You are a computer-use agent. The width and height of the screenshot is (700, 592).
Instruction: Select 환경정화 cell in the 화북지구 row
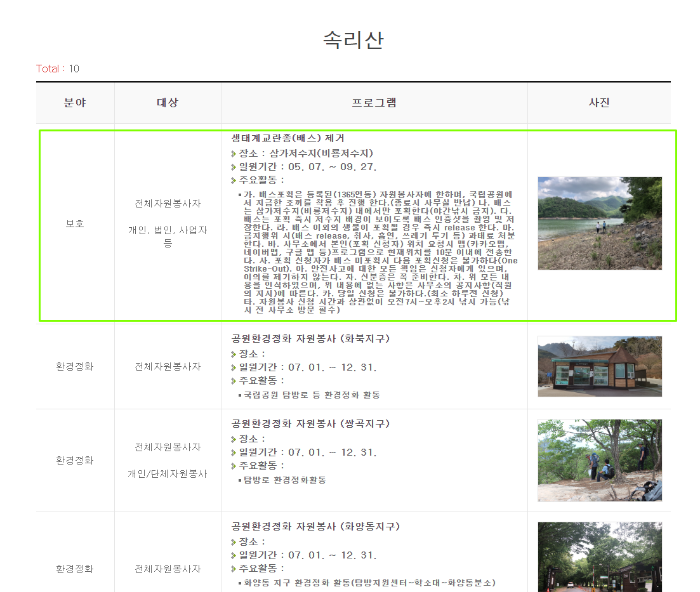[x=75, y=367]
